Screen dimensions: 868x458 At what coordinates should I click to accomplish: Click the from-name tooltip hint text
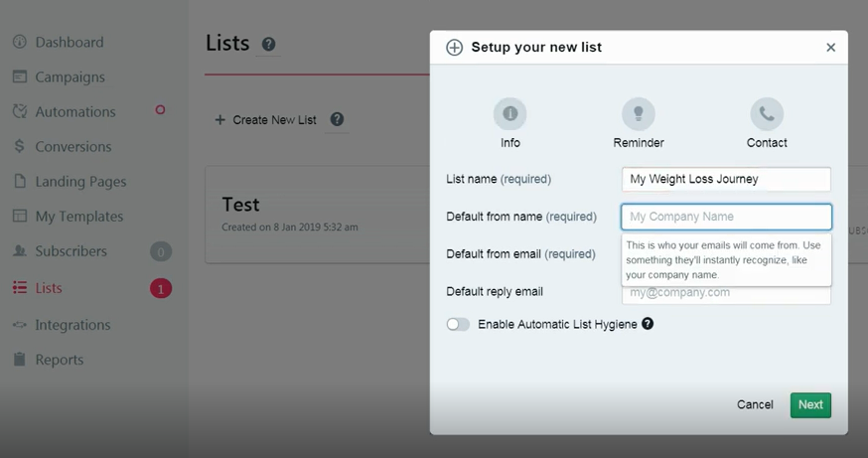coord(726,259)
